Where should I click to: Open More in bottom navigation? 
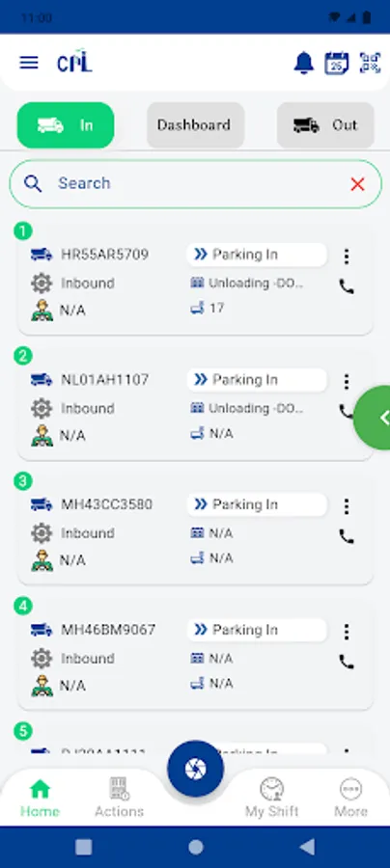pyautogui.click(x=350, y=798)
